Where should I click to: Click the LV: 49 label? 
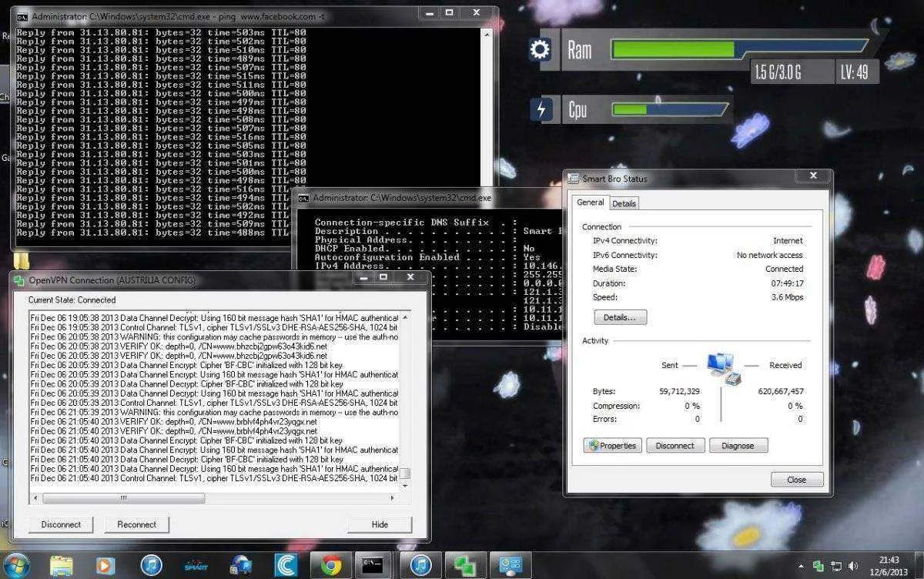(x=855, y=72)
